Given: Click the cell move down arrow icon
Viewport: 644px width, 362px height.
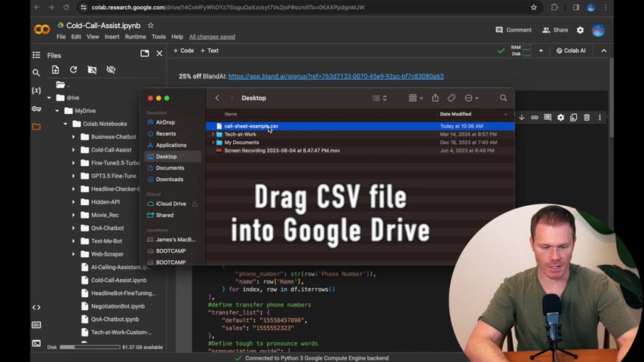Looking at the screenshot, I should tap(522, 118).
